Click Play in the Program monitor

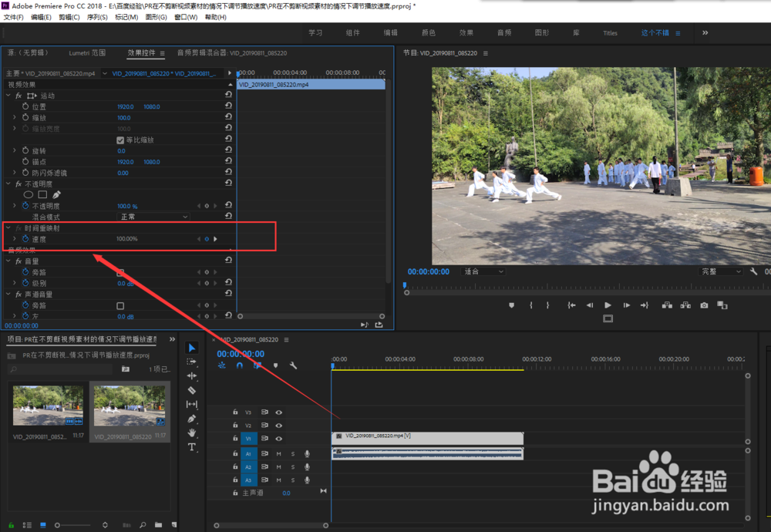(x=608, y=305)
